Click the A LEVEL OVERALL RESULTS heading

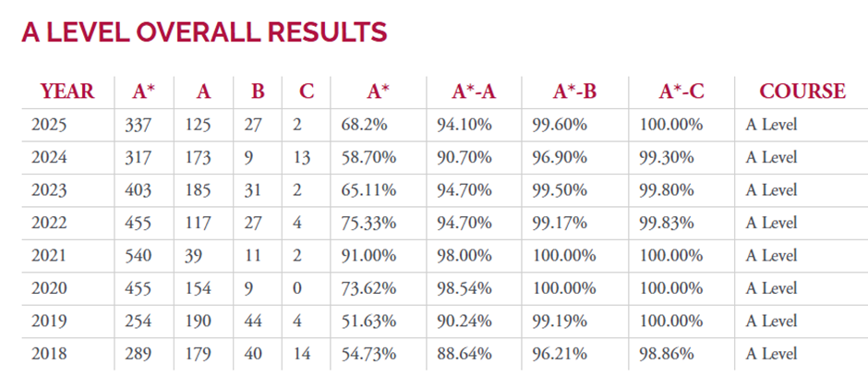click(x=204, y=33)
